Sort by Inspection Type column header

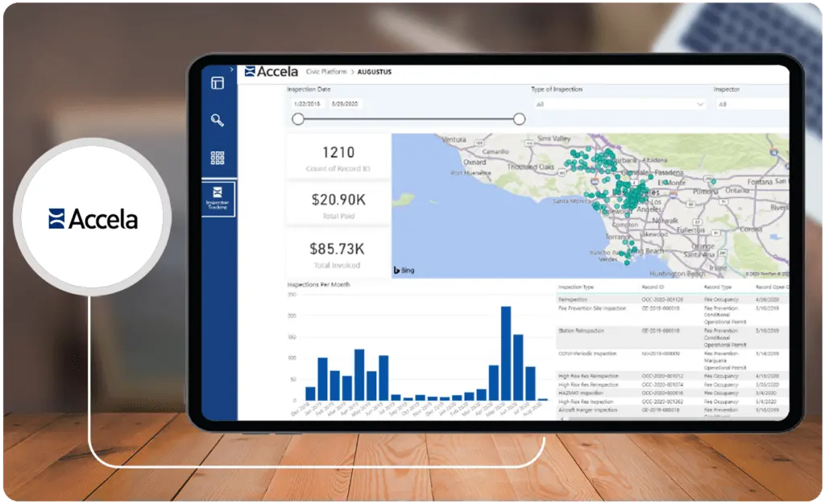(575, 287)
